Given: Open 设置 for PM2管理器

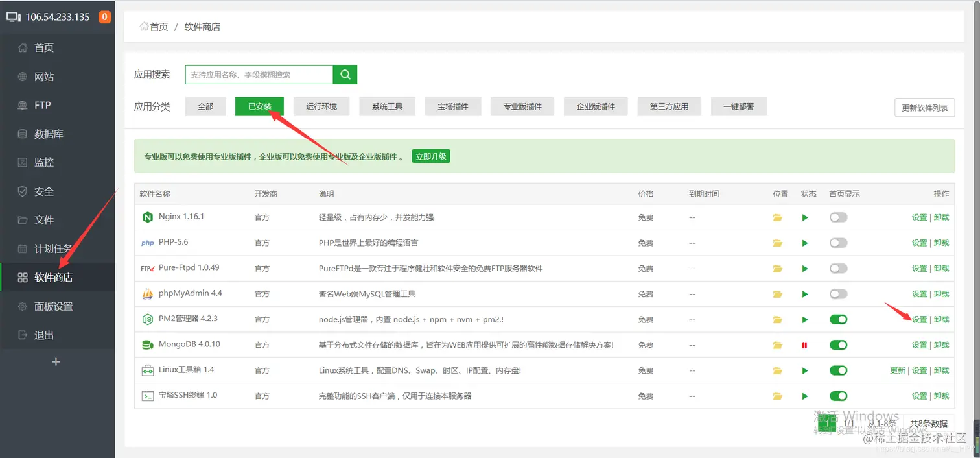Looking at the screenshot, I should tap(919, 319).
